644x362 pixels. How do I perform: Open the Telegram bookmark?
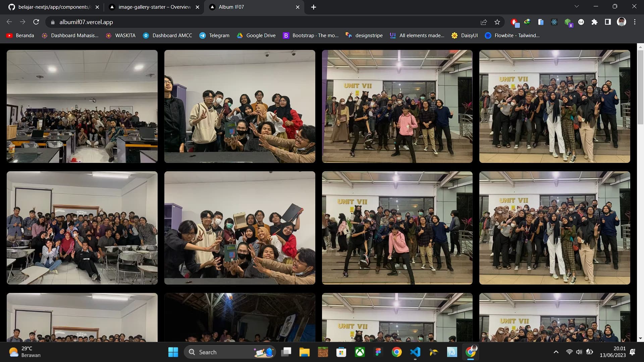pos(214,36)
